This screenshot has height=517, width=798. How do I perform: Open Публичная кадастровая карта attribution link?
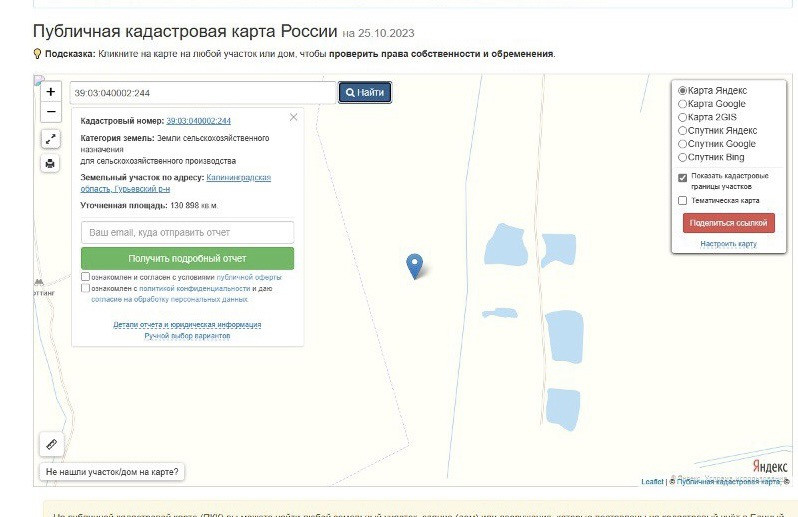(x=728, y=481)
